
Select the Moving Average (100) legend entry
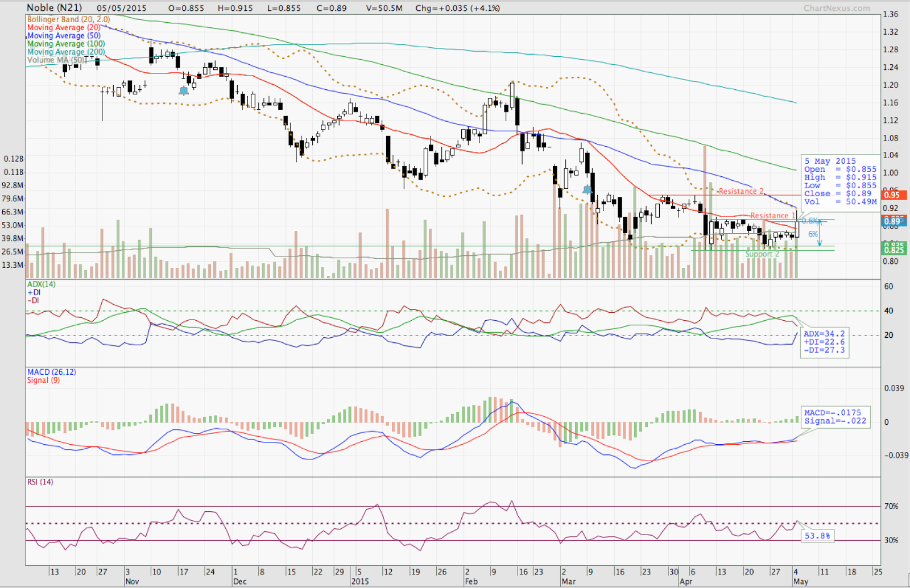pos(66,43)
